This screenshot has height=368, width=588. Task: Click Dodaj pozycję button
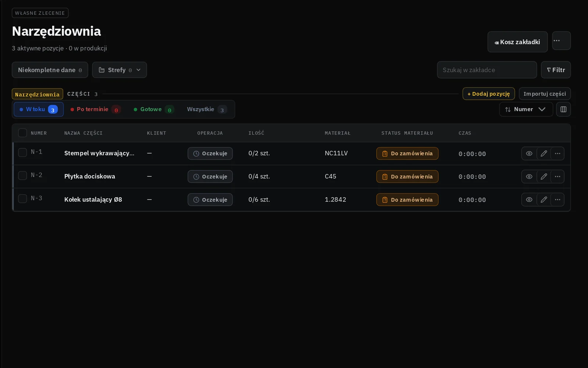coord(488,94)
